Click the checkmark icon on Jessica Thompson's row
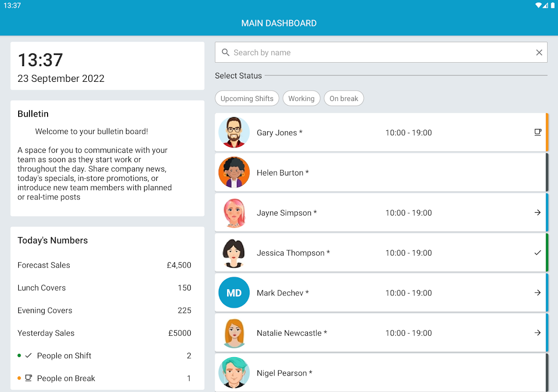Viewport: 558px width, 392px height. pos(538,252)
